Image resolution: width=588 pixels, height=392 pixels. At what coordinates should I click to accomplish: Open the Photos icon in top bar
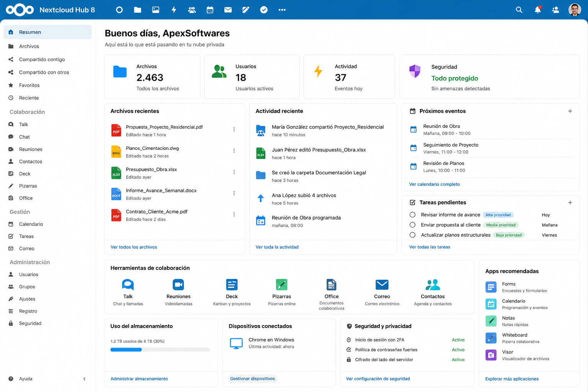click(156, 10)
